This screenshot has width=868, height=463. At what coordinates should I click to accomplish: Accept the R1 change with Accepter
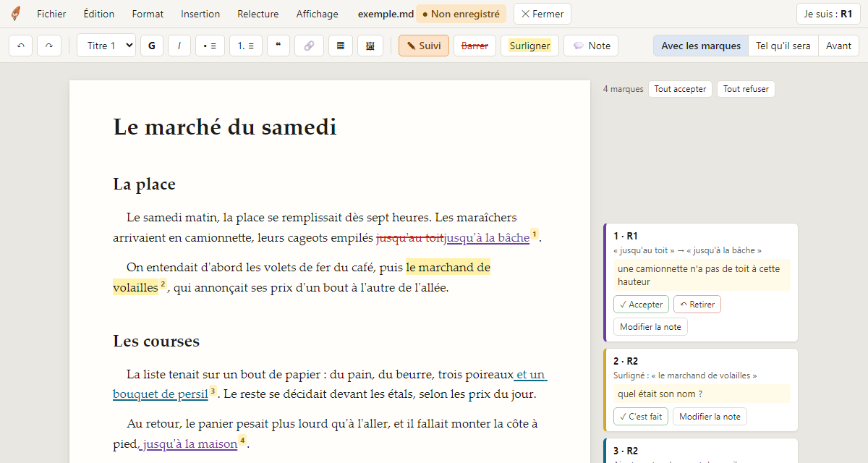(641, 305)
